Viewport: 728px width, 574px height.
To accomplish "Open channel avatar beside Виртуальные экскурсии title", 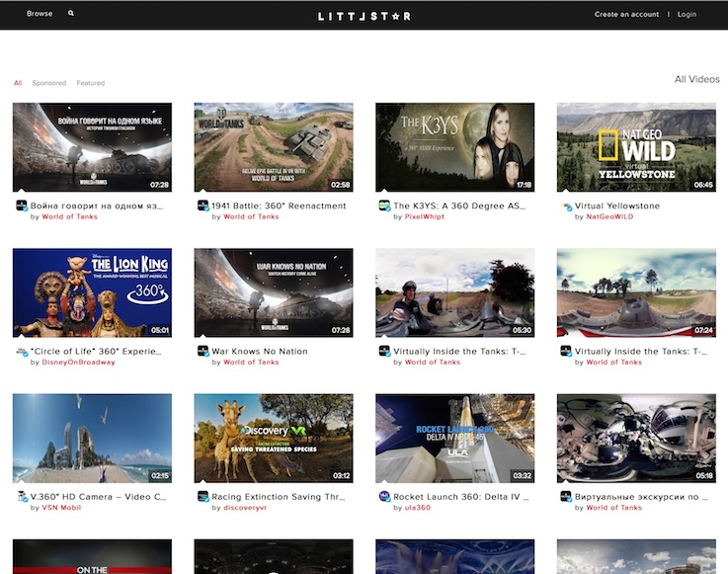I will [x=566, y=496].
